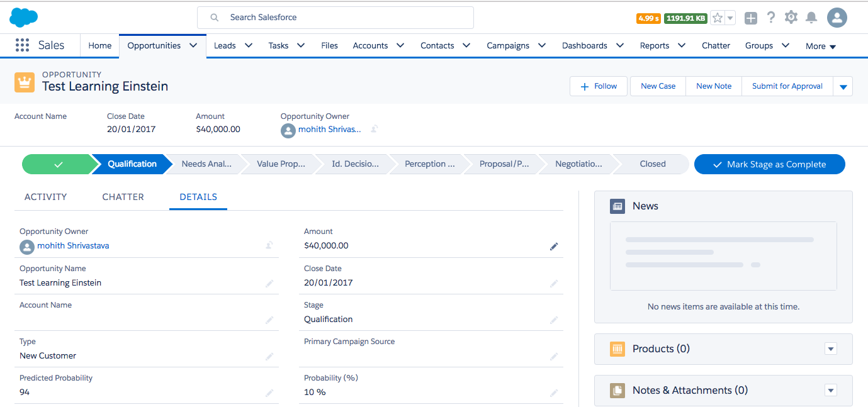Viewport: 868px width, 407px height.
Task: Switch to the CHATTER record tab
Action: 123,197
